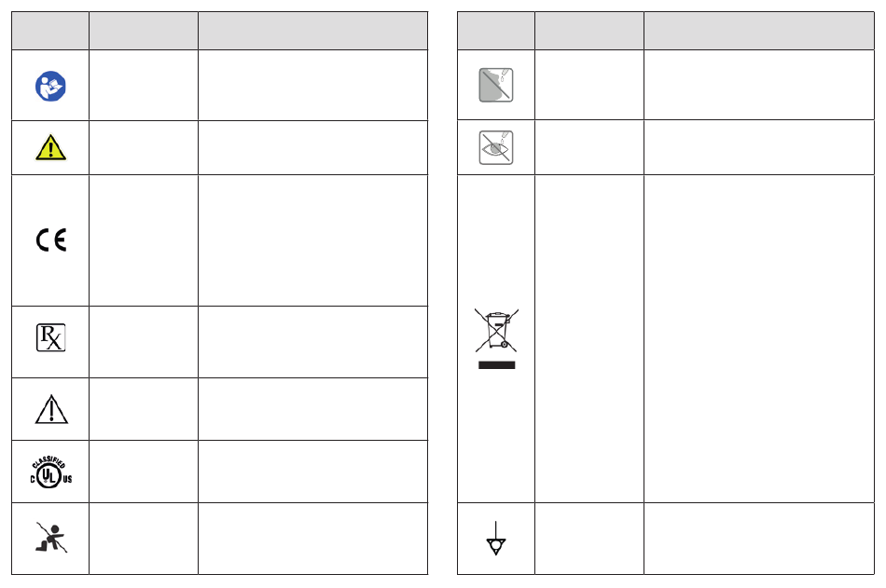Click the crossed-out eye with drops symbol

click(x=496, y=147)
